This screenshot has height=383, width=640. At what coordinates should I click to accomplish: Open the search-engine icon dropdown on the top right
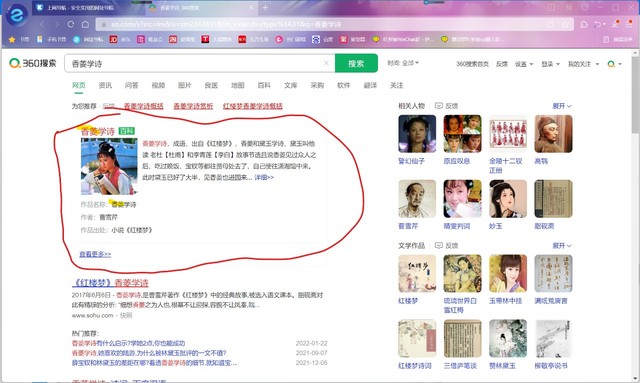[615, 64]
